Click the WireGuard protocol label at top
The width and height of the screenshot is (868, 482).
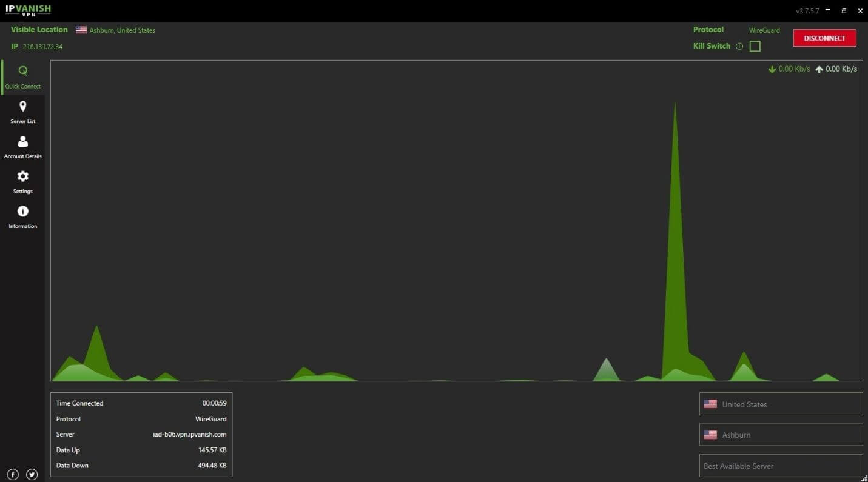tap(764, 30)
